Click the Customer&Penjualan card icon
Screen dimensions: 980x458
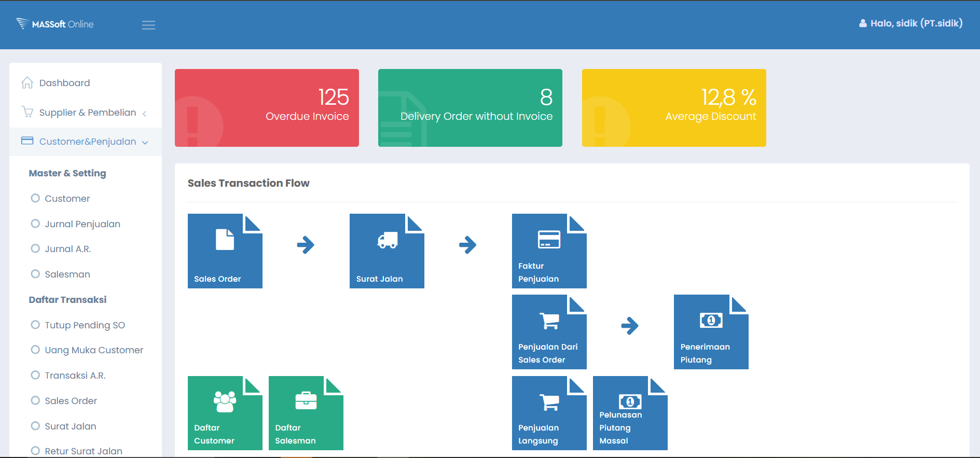pyautogui.click(x=27, y=141)
